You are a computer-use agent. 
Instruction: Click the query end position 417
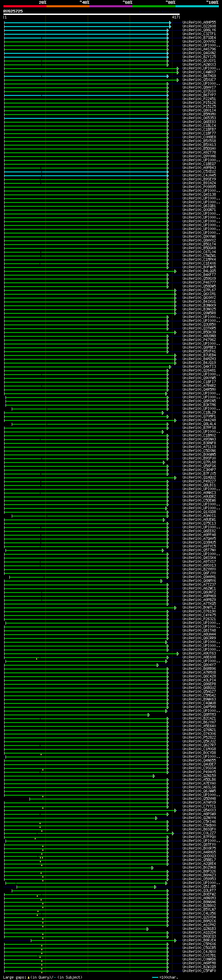tap(175, 17)
